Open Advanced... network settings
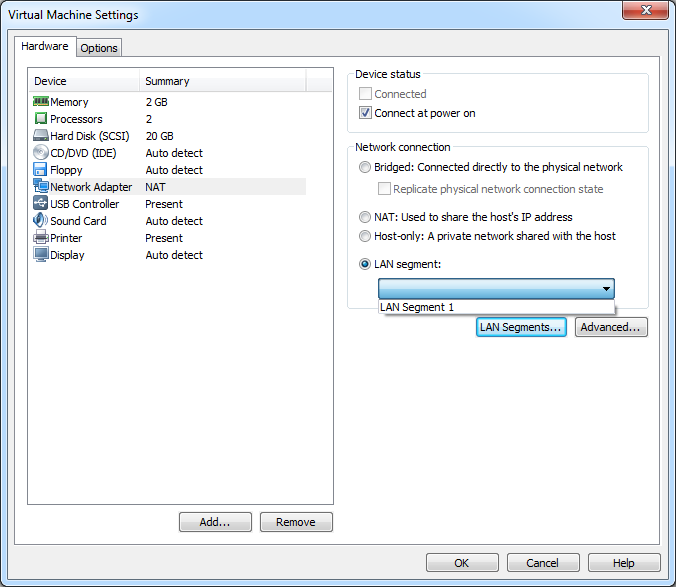 610,327
